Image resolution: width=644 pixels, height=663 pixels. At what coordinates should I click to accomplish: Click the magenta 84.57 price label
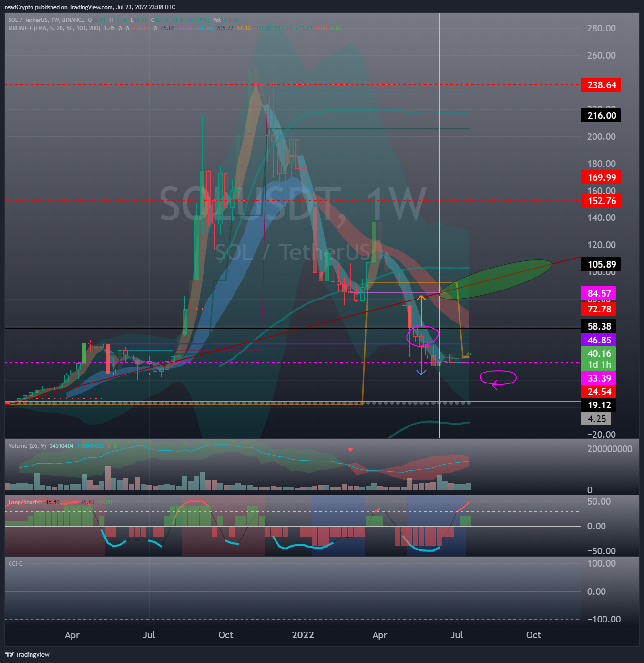[598, 293]
